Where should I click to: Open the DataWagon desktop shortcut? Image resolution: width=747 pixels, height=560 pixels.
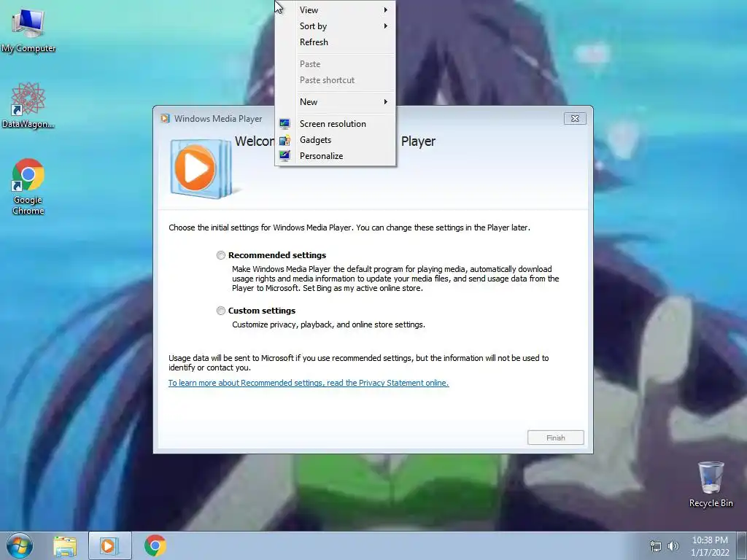[28, 105]
